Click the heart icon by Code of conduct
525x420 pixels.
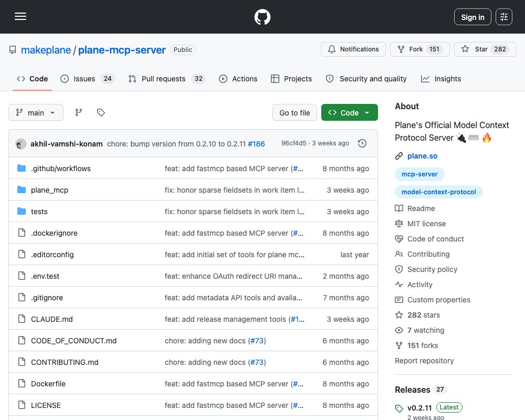(399, 239)
